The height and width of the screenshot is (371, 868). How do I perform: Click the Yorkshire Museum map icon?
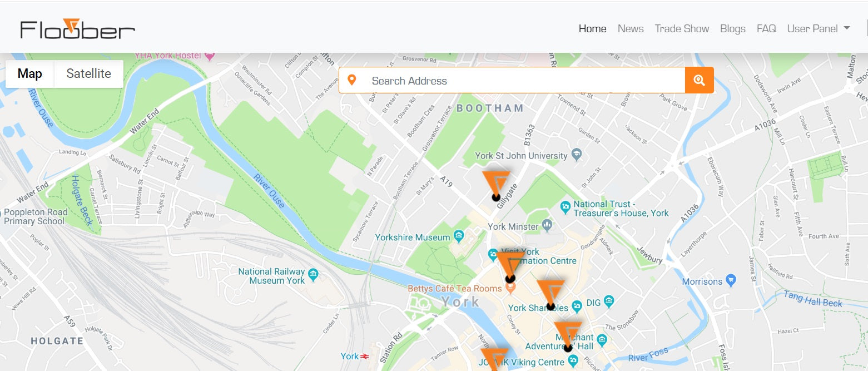click(459, 238)
